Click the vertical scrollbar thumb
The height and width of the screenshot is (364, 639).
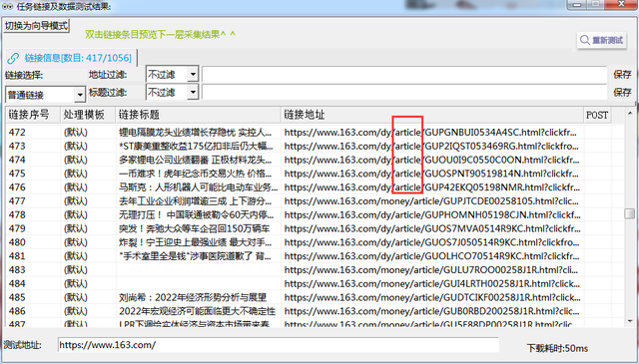[630, 213]
